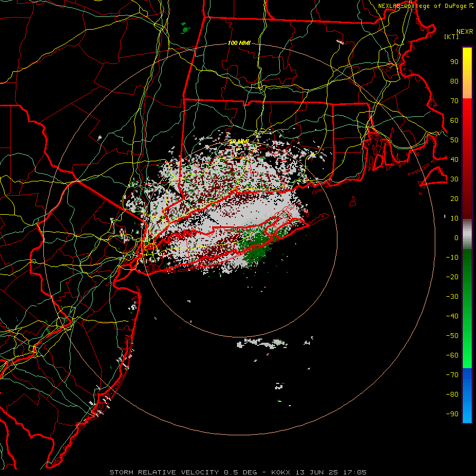The width and height of the screenshot is (476, 476).
Task: Click the -60 scale label
Action: (x=452, y=355)
